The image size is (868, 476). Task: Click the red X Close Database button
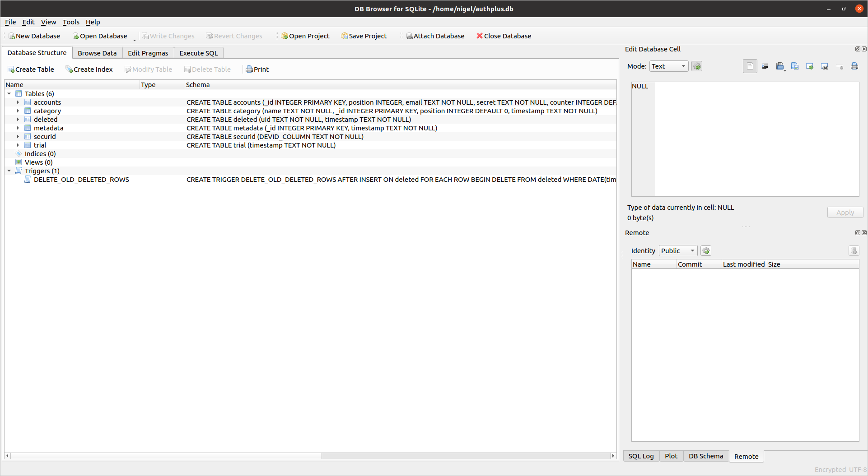504,36
